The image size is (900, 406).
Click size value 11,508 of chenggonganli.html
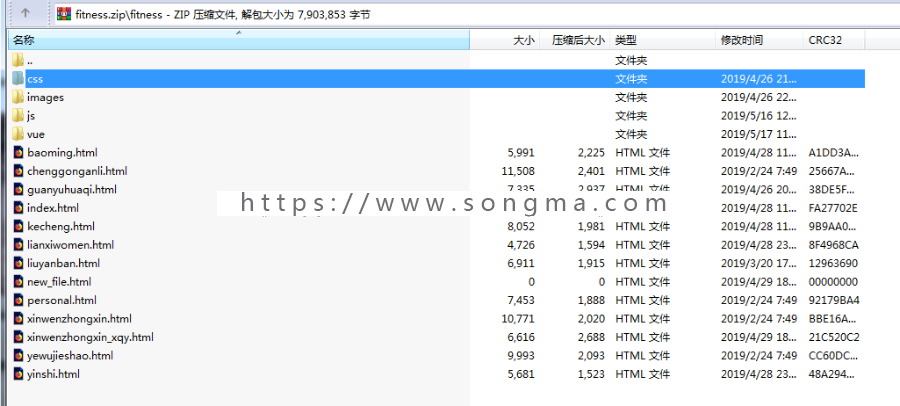pyautogui.click(x=518, y=171)
